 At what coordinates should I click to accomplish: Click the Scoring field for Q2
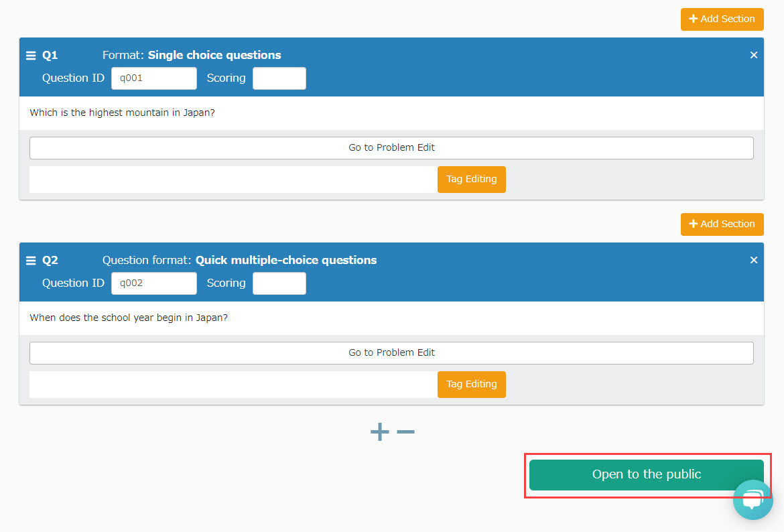click(279, 283)
